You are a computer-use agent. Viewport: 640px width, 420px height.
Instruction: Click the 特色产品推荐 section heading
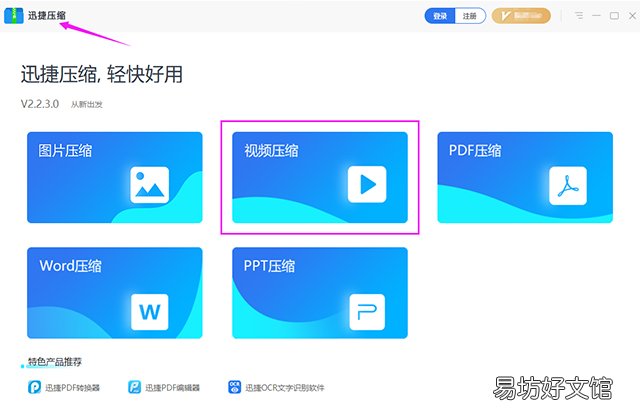pos(55,362)
